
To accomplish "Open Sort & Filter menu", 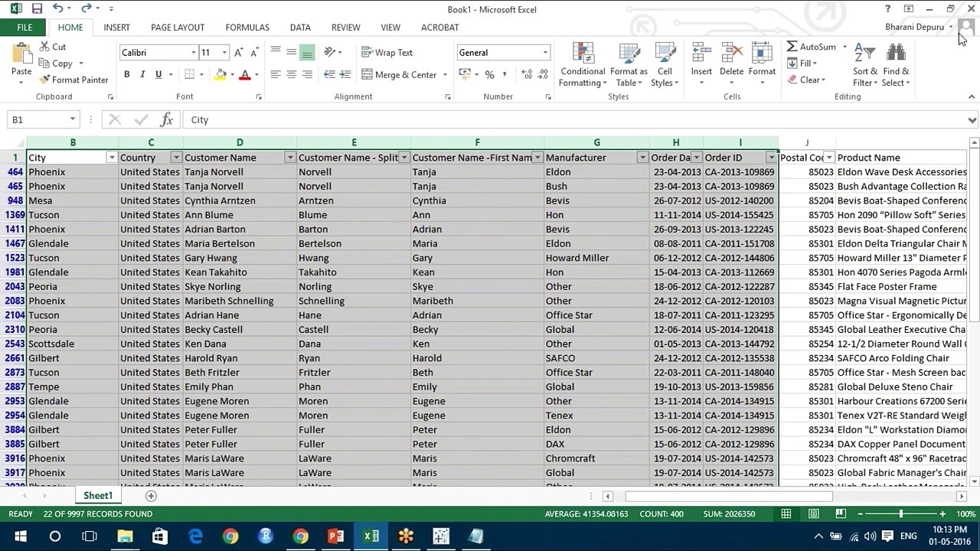I will coord(865,65).
